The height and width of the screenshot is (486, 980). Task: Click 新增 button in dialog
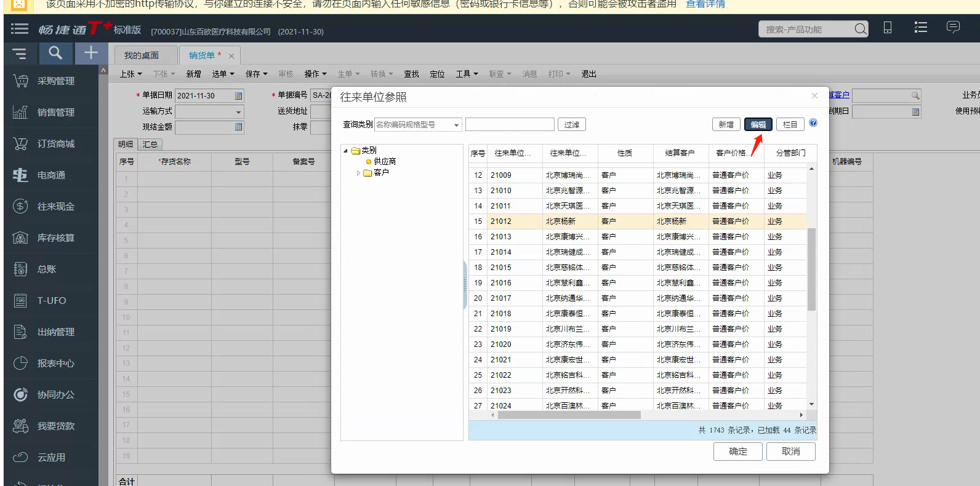coord(726,124)
